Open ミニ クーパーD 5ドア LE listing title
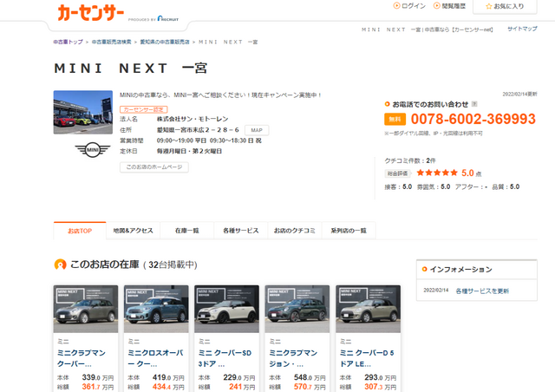This screenshot has height=392, width=555. click(367, 358)
